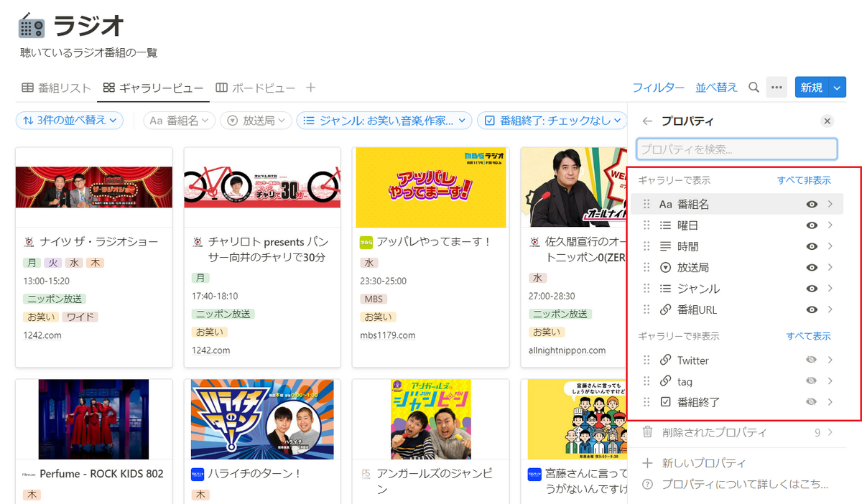
Task: Click drag handle of 曜日 property
Action: tap(646, 225)
